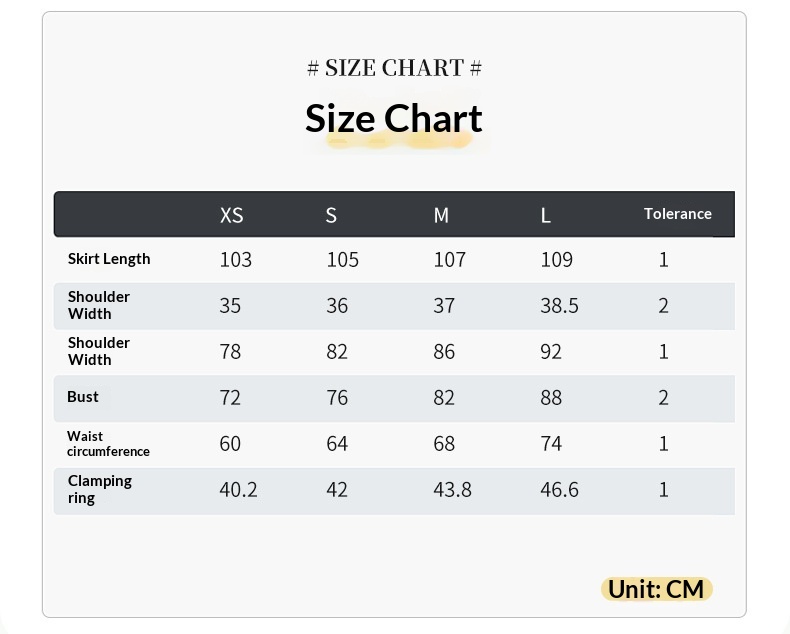Select the clamping ring value 43.8
The height and width of the screenshot is (634, 790).
click(452, 490)
